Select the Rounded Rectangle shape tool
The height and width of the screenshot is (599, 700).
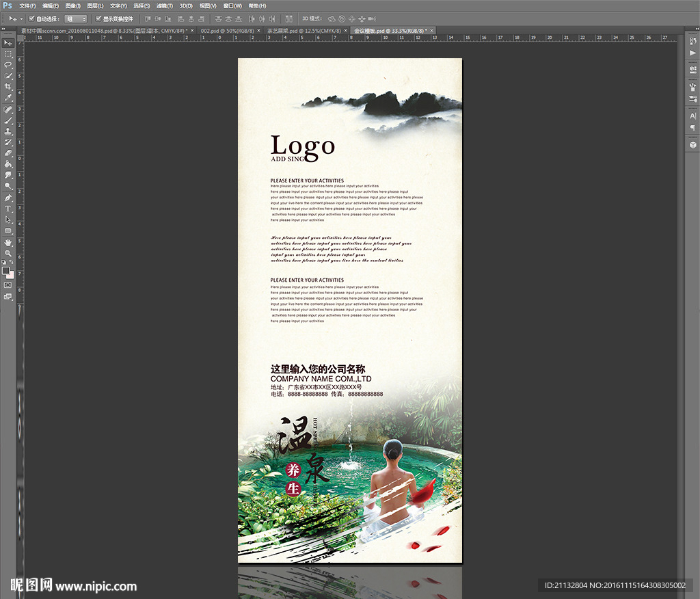click(x=8, y=230)
